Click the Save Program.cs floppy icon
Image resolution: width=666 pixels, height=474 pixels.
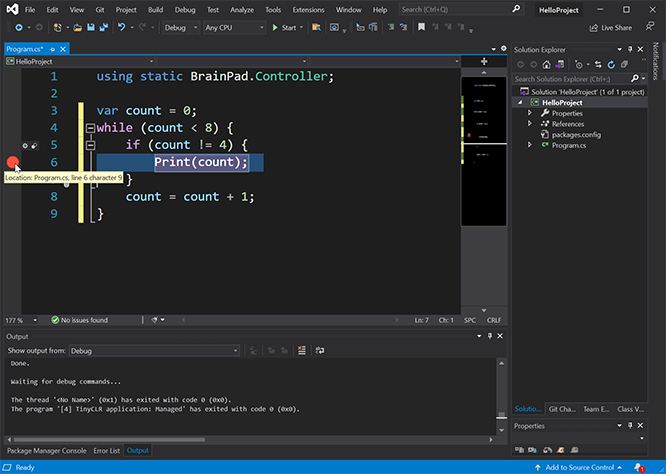90,28
